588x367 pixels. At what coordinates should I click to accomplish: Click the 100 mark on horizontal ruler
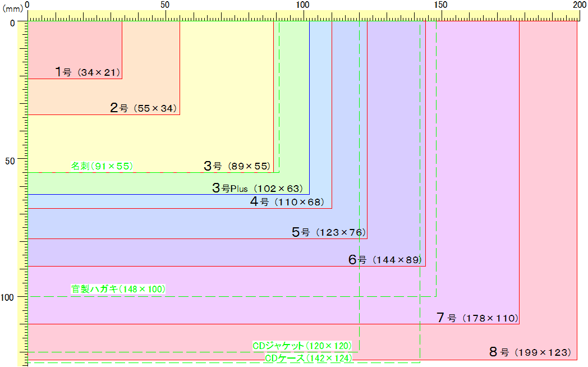302,5
